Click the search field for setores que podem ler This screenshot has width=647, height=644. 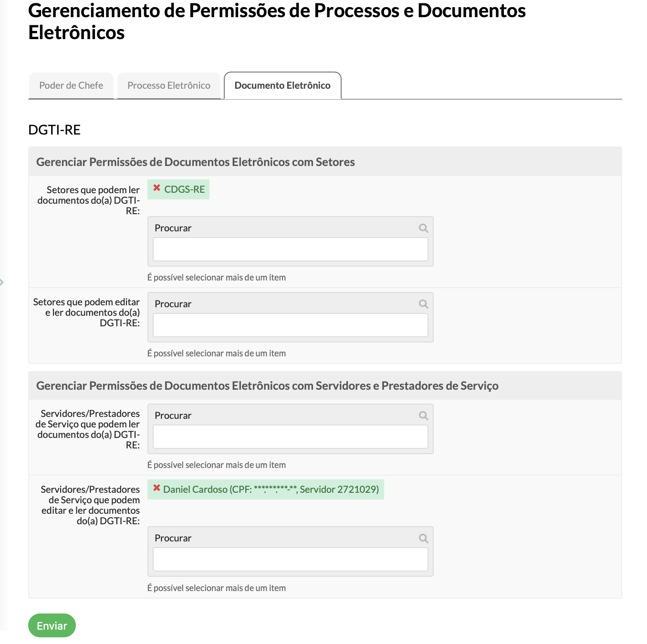click(290, 249)
